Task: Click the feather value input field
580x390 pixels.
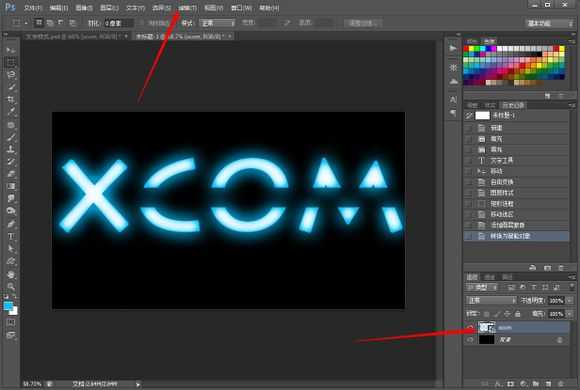Action: (x=118, y=23)
